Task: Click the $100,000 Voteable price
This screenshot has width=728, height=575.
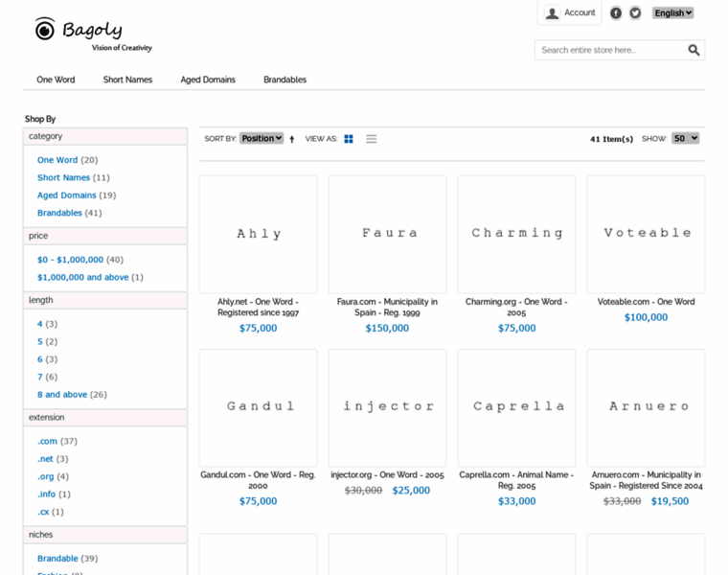Action: click(x=646, y=318)
